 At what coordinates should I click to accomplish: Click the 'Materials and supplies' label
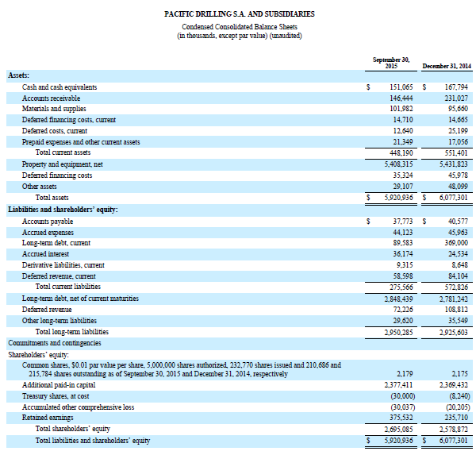pyautogui.click(x=54, y=109)
